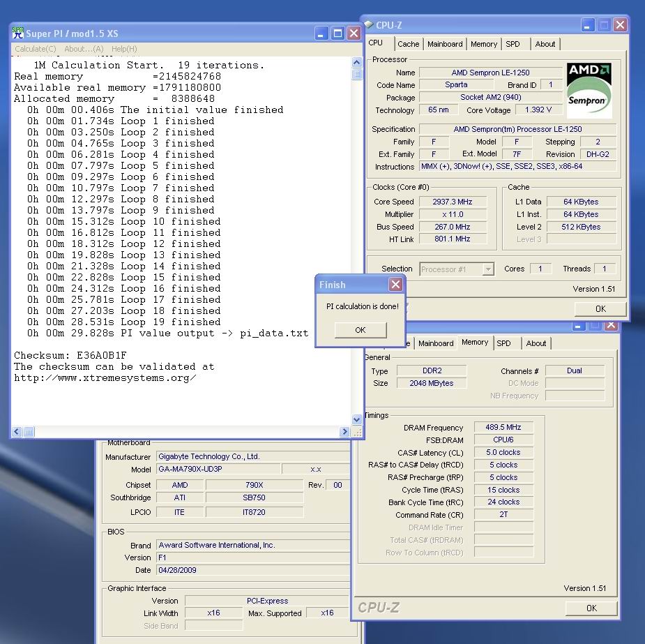Click the Instructions field MMX, 3DNow!, SSE
This screenshot has height=644, width=645.
tap(517, 166)
